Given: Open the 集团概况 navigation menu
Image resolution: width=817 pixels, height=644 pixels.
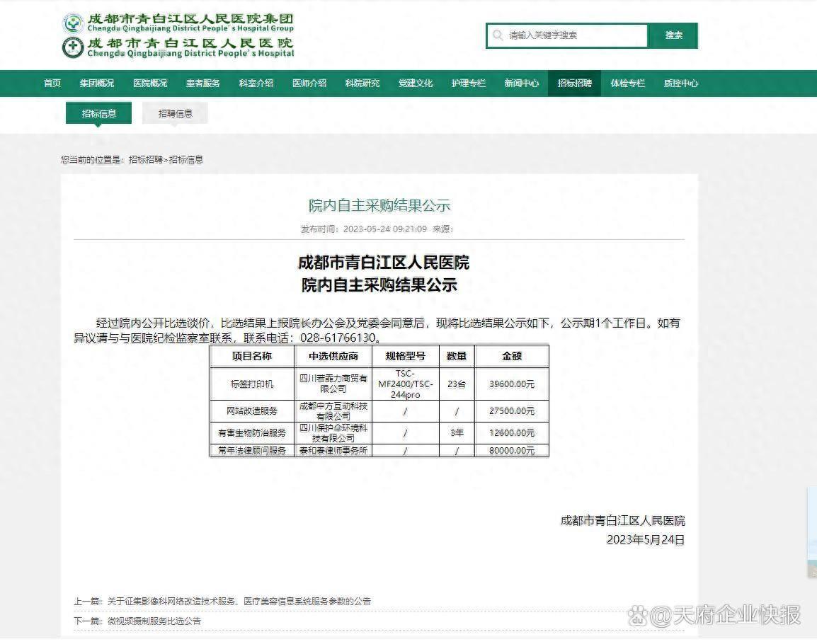Looking at the screenshot, I should [x=96, y=84].
